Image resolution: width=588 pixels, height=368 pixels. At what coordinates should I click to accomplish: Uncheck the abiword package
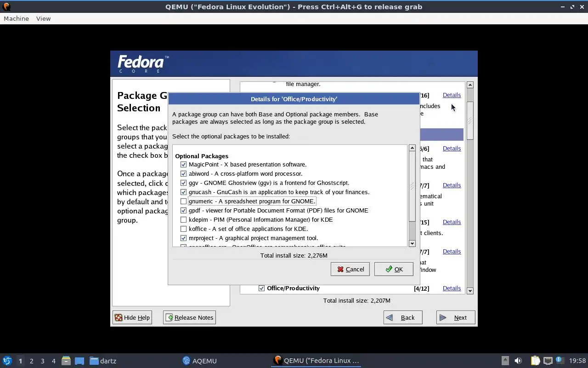click(183, 173)
